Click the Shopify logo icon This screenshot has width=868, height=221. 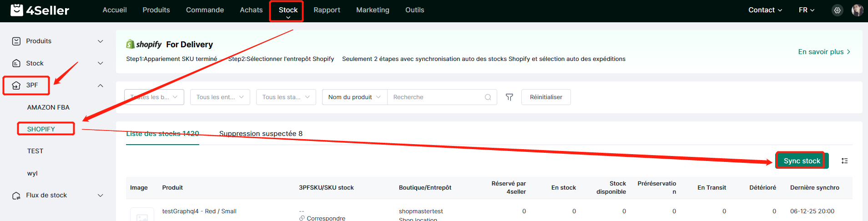pyautogui.click(x=131, y=44)
